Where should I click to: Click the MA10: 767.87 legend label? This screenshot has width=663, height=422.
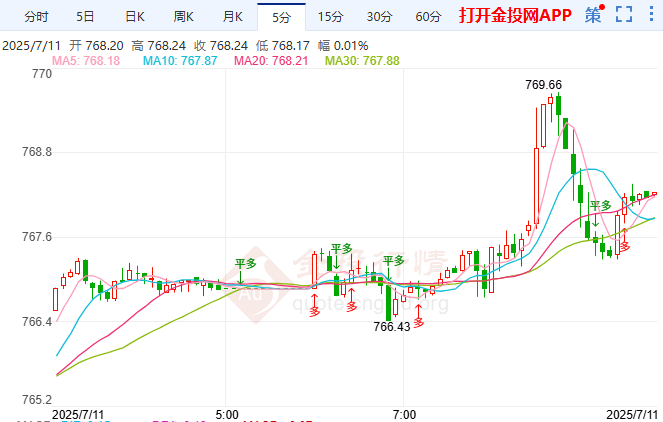point(180,61)
